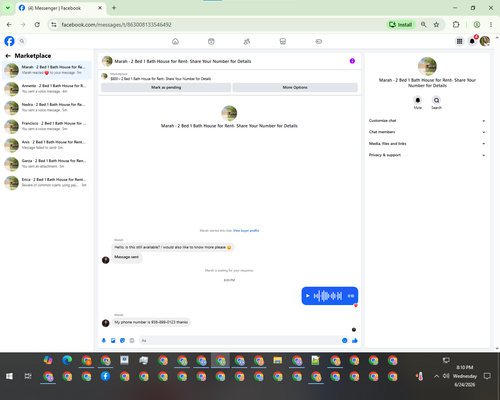This screenshot has width=500, height=400.
Task: Choose a GIF from the GIF icon
Action: (x=132, y=340)
